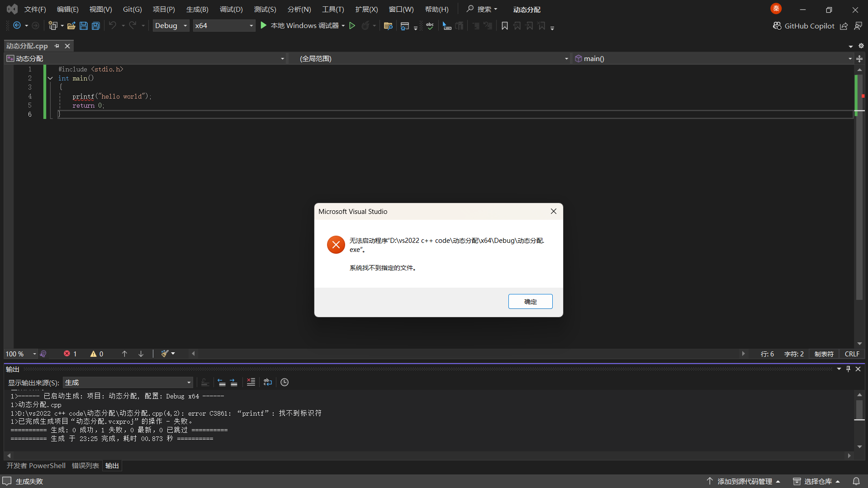Click the open file folder icon

[x=71, y=26]
